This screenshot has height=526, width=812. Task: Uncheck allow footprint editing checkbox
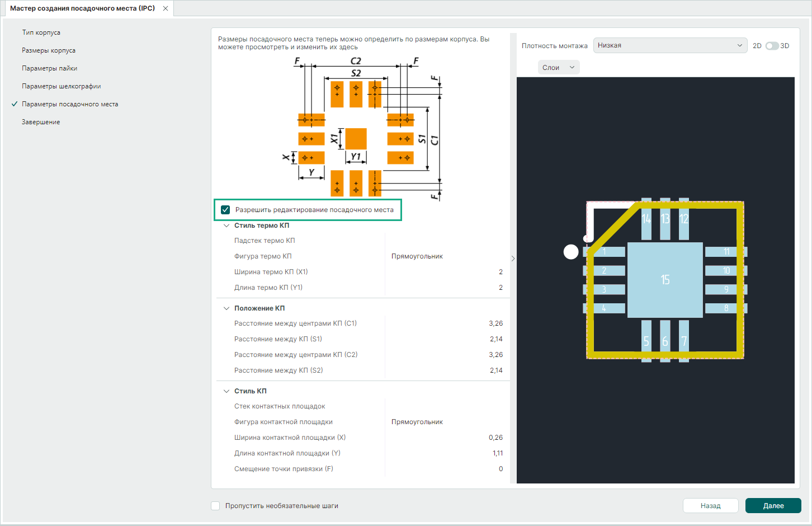(x=225, y=210)
